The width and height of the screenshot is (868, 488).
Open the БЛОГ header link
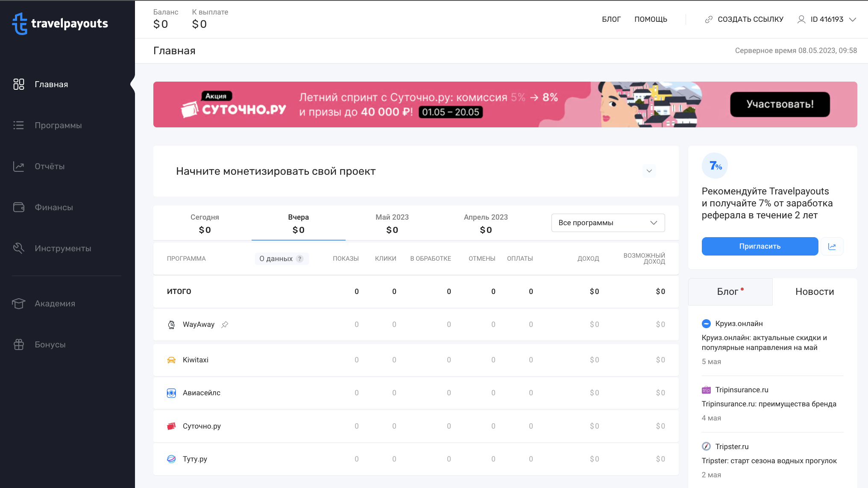coord(611,19)
